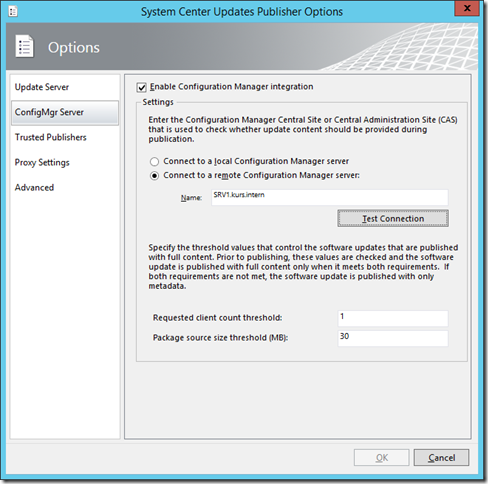Select the ConfigMgr Server section

65,113
